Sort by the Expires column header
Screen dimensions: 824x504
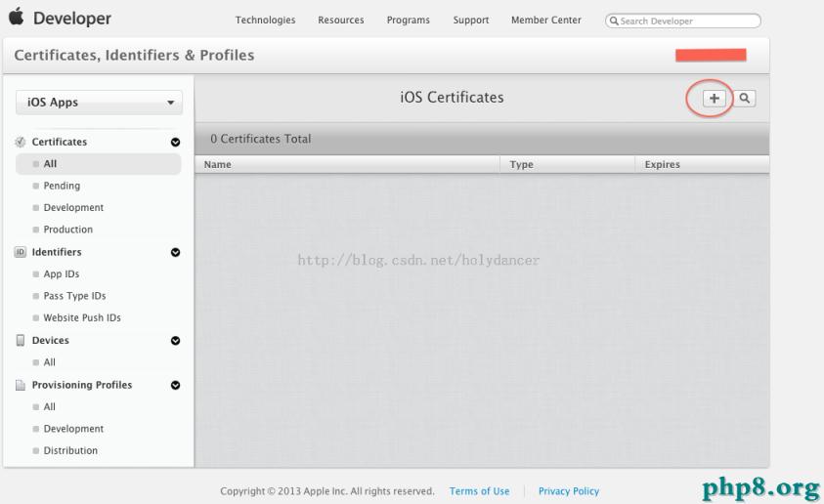click(x=703, y=164)
